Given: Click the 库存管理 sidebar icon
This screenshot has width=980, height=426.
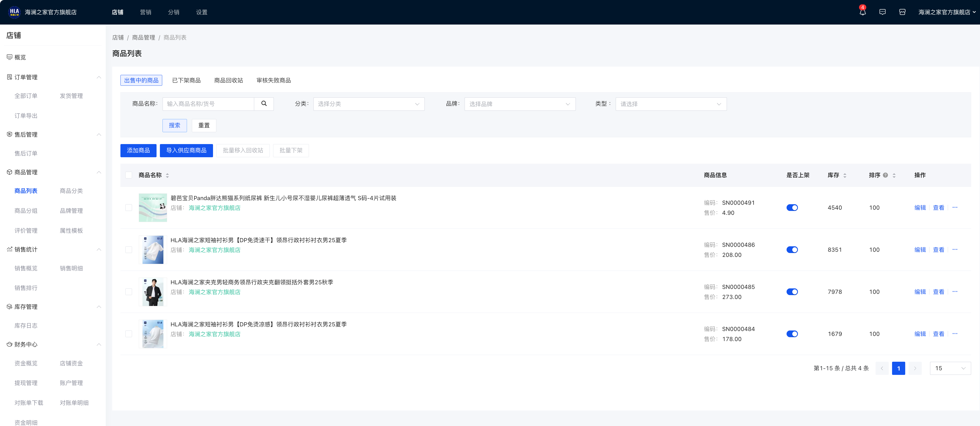Looking at the screenshot, I should click(10, 306).
